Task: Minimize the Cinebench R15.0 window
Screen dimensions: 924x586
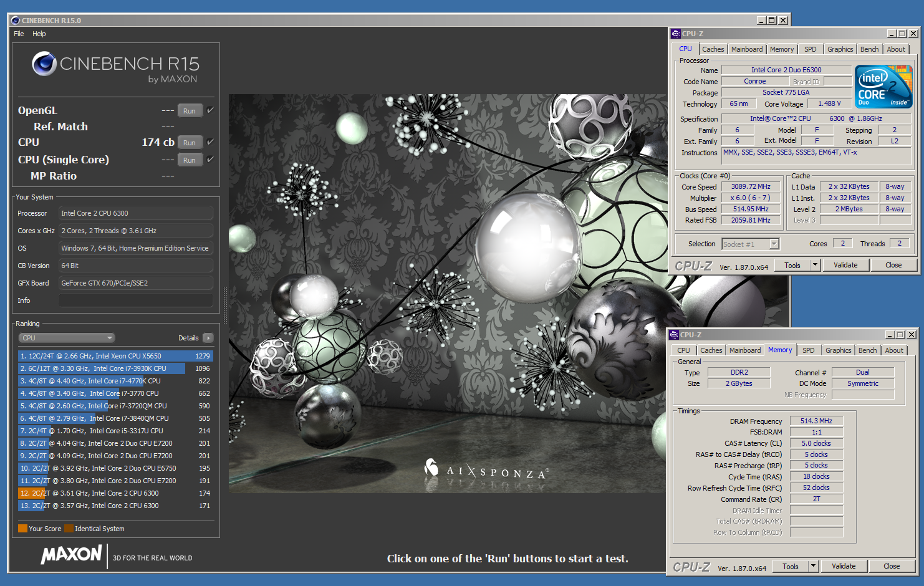Action: pos(761,21)
